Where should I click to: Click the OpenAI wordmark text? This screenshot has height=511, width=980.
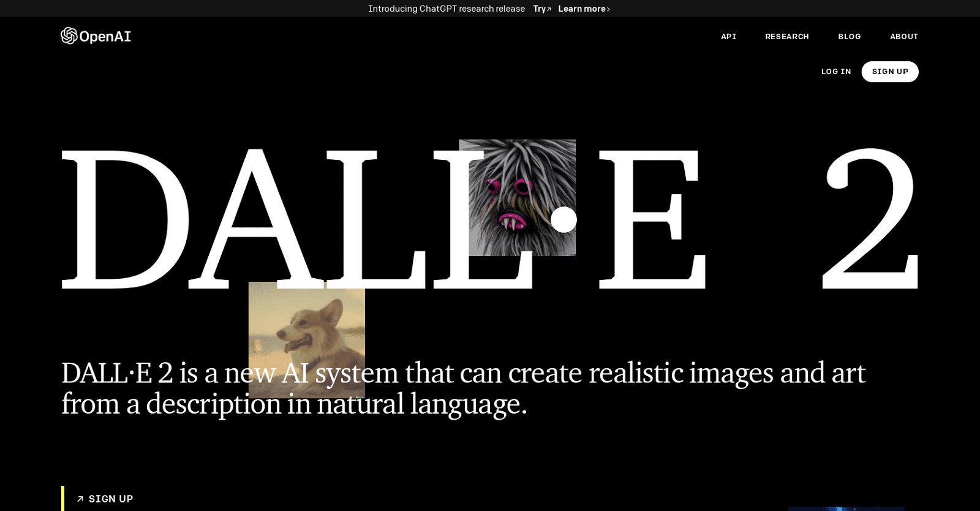click(x=105, y=37)
